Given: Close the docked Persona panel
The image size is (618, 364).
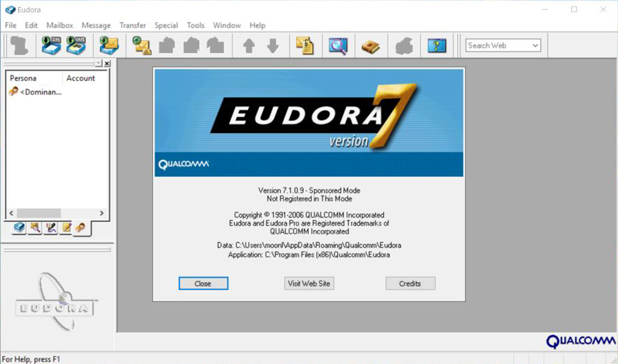Looking at the screenshot, I should click(107, 63).
